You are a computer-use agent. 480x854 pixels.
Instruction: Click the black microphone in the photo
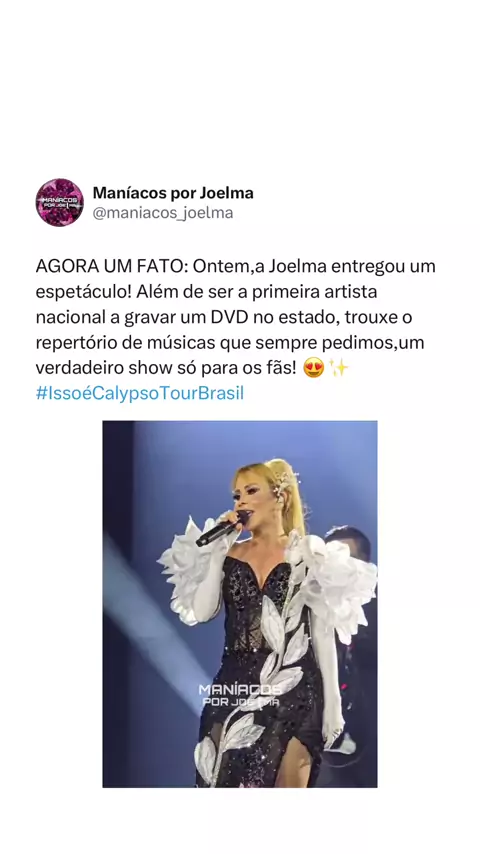(218, 530)
